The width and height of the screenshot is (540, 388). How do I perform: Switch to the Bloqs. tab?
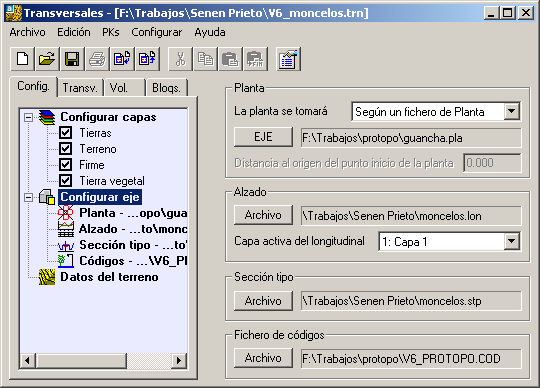tap(166, 88)
